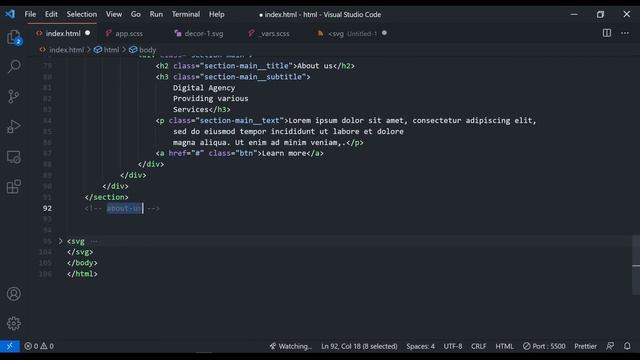The height and width of the screenshot is (360, 640).
Task: Open the notifications bell
Action: [627, 346]
